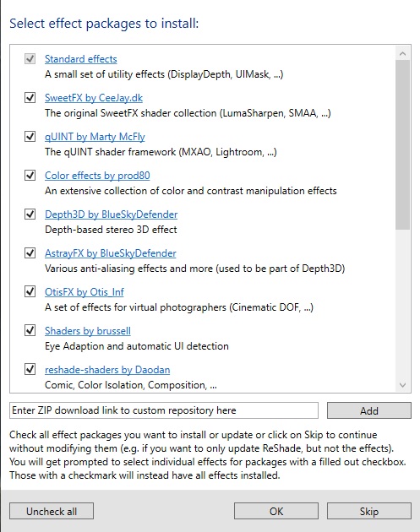Toggle the Shaders by brussell checkbox
The image size is (420, 532).
click(x=30, y=330)
